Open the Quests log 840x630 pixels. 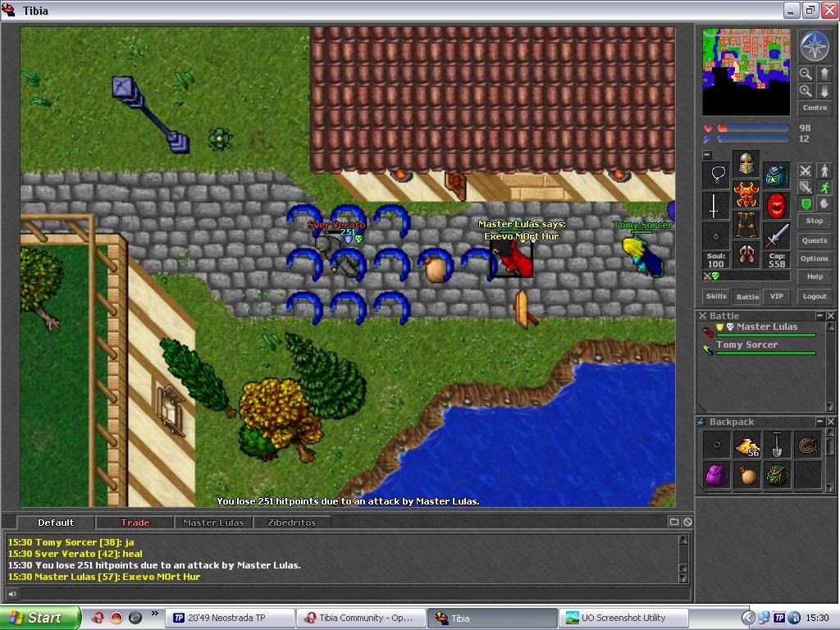[x=815, y=240]
